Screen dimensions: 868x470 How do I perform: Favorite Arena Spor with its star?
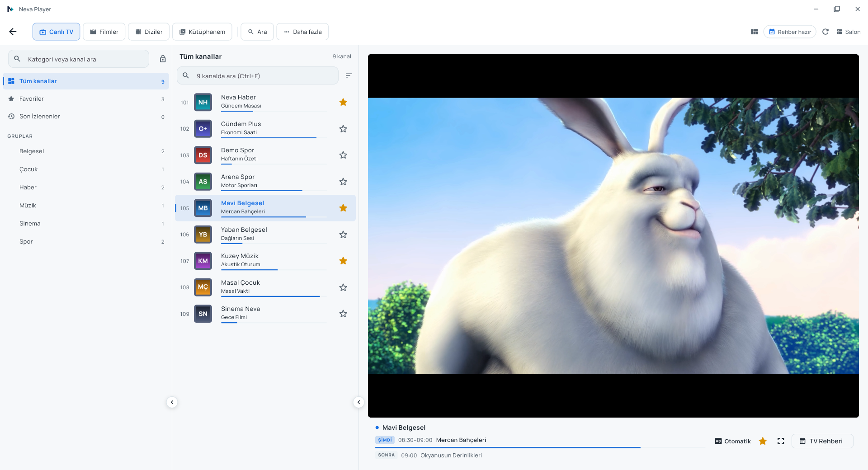point(343,182)
